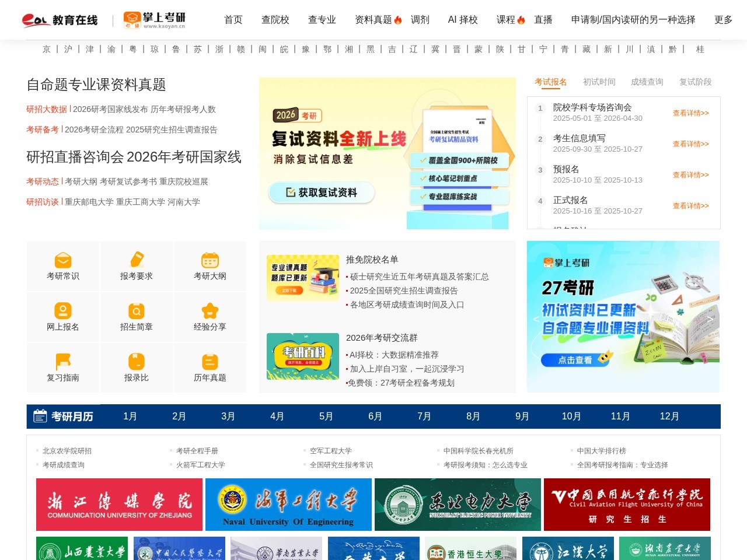
Task: Click the 掌上考研 logo
Action: pyautogui.click(x=155, y=20)
